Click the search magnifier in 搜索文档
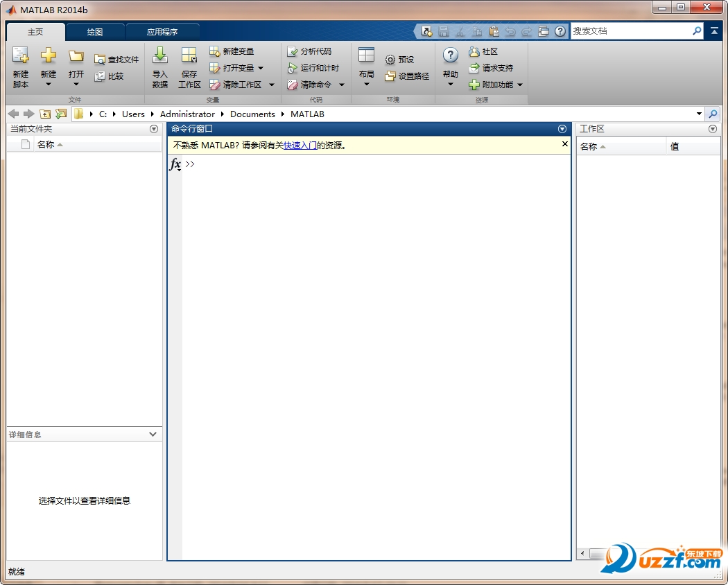 coord(697,31)
